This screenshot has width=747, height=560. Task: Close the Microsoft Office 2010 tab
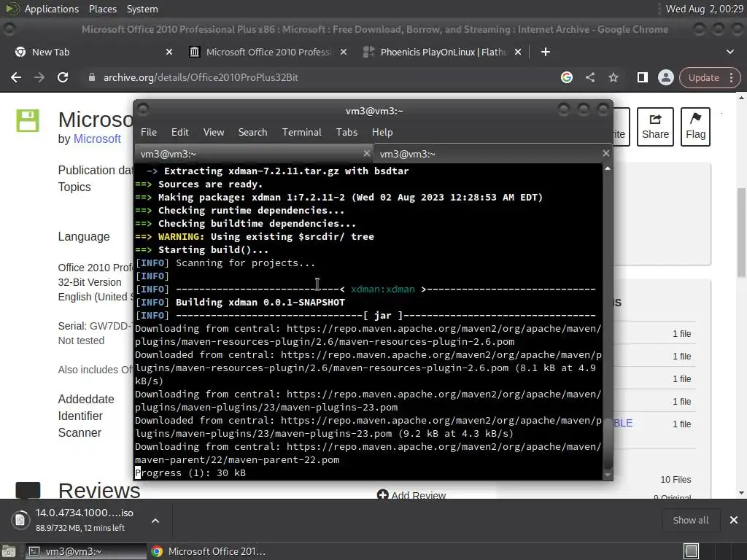[344, 52]
